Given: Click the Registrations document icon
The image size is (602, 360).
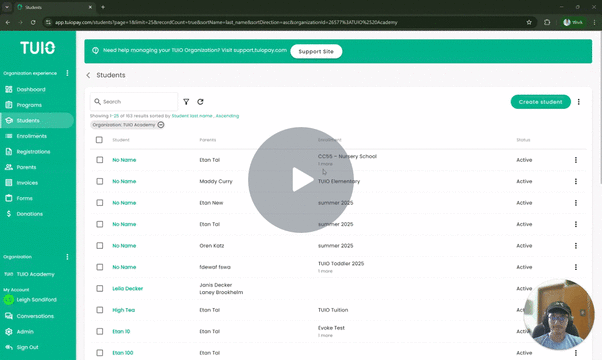Looking at the screenshot, I should (x=9, y=152).
